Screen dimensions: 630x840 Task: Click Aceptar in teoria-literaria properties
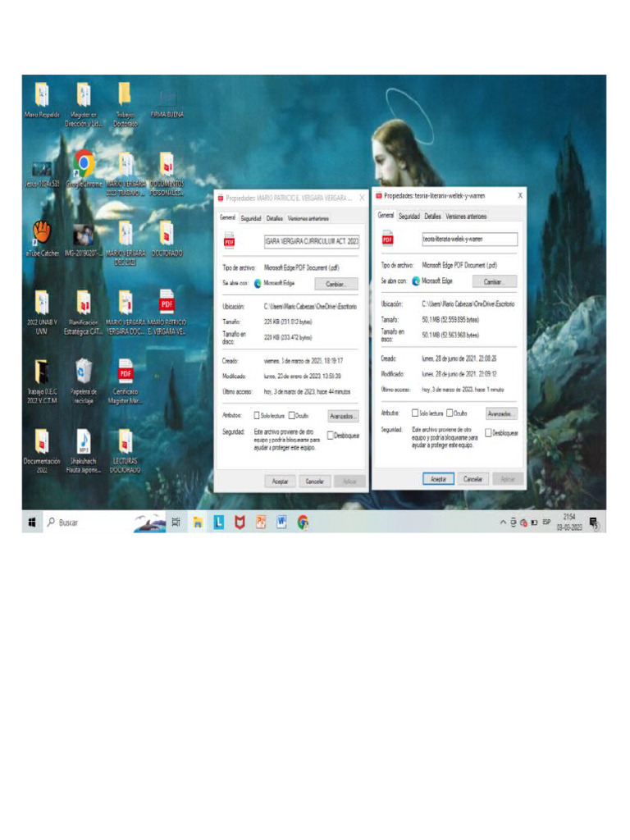(438, 479)
